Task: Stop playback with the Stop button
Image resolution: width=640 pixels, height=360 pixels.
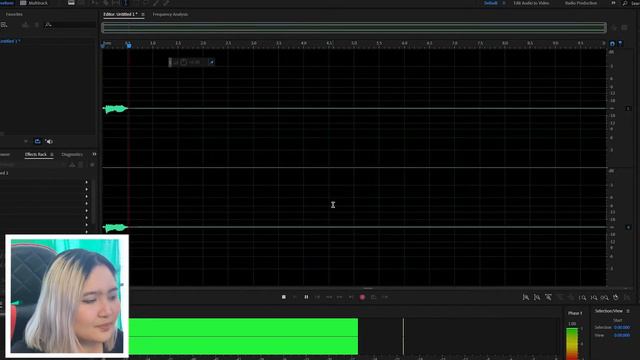Action: 284,297
